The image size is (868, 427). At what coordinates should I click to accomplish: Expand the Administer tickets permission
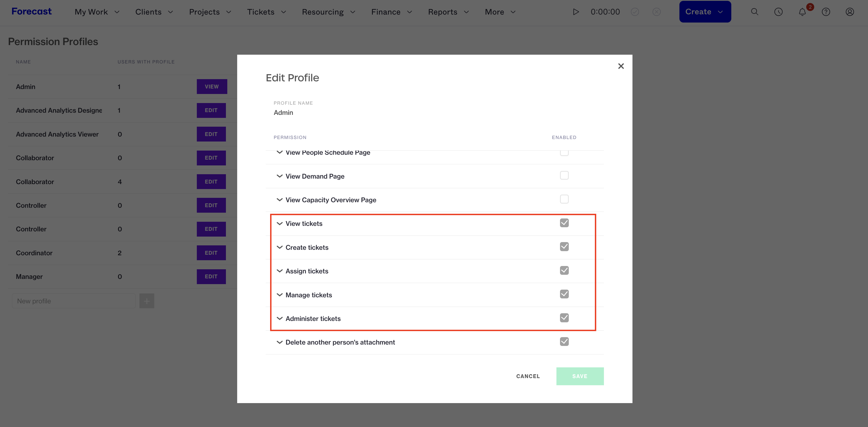(280, 318)
